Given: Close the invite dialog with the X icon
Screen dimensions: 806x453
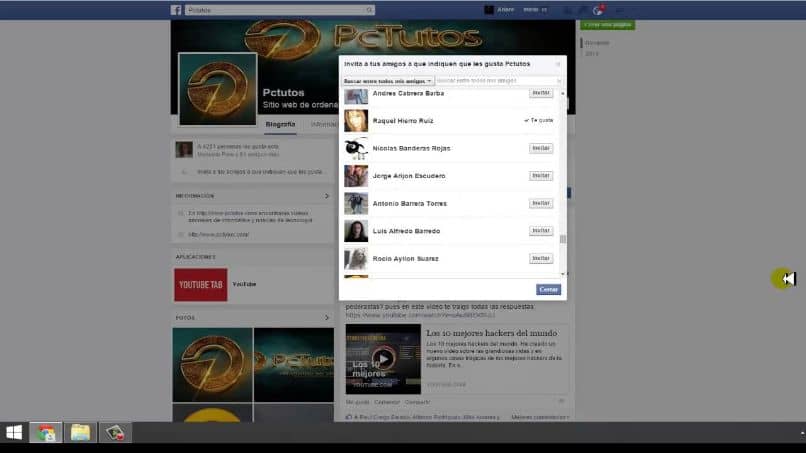Looking at the screenshot, I should pyautogui.click(x=558, y=64).
